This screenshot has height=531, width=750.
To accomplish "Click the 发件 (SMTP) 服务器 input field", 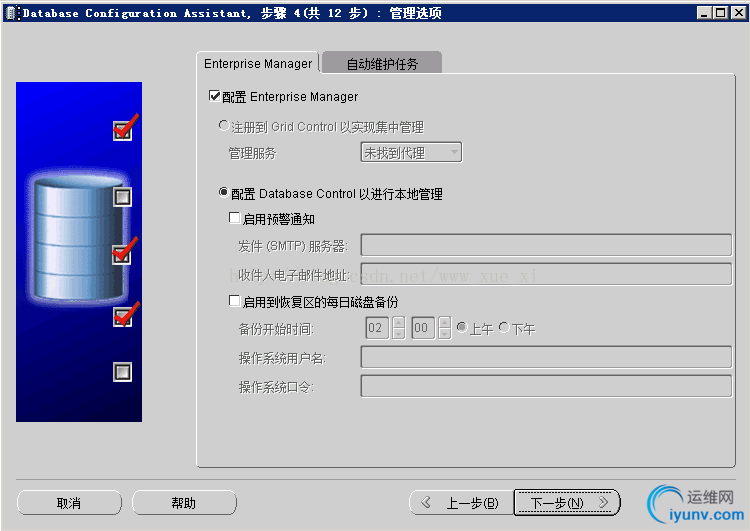I will coord(546,245).
